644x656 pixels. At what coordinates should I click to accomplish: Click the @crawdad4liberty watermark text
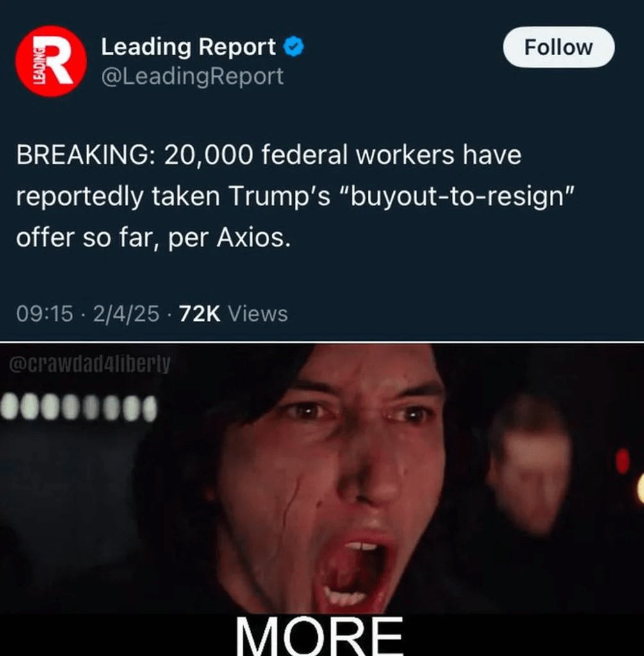[x=90, y=364]
